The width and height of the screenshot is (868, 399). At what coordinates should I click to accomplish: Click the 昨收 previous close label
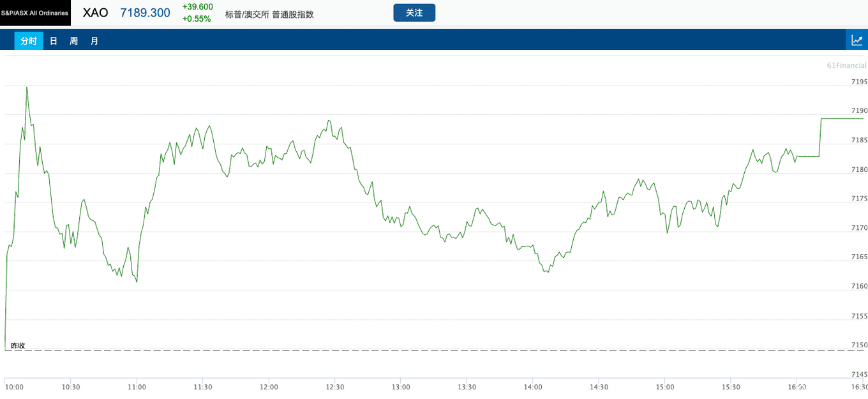pyautogui.click(x=18, y=345)
